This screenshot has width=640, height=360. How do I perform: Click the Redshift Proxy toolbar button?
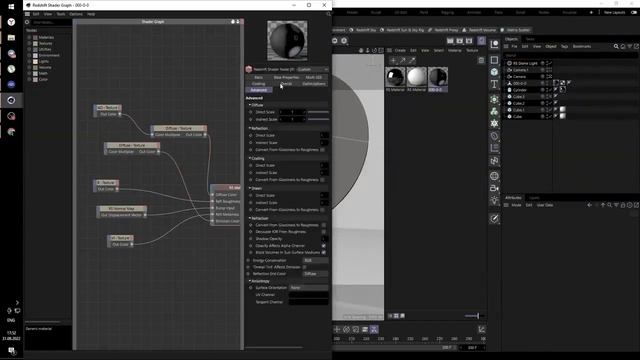[x=443, y=30]
